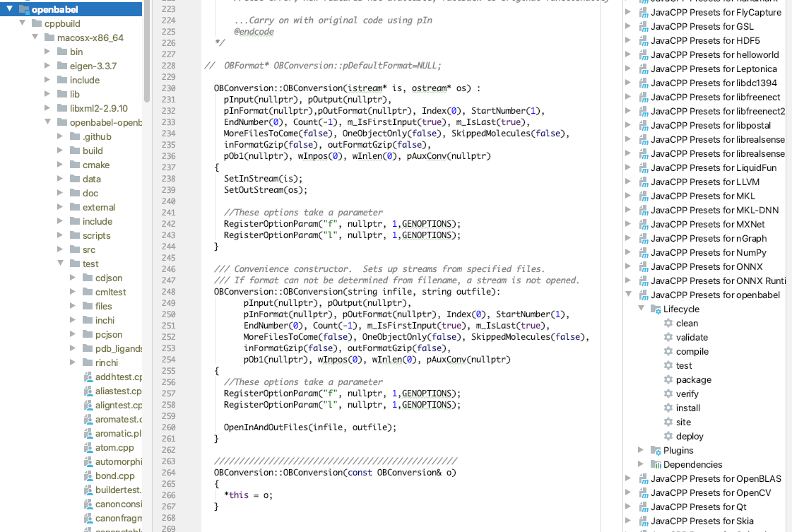Click the gear icon next to clean
This screenshot has width=792, height=532.
click(x=668, y=324)
